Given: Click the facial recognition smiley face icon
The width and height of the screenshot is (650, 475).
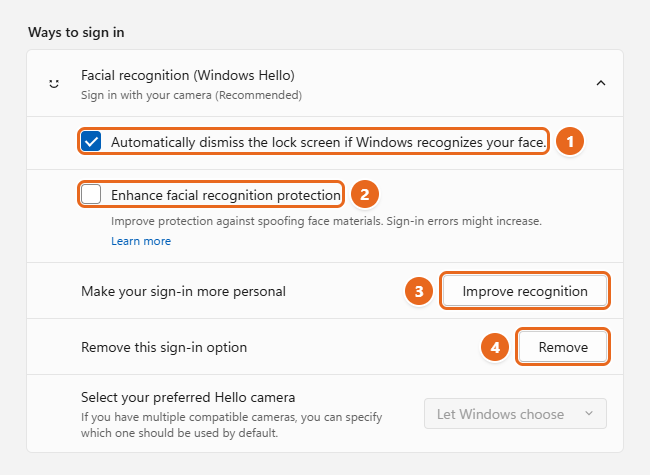Looking at the screenshot, I should click(x=54, y=84).
